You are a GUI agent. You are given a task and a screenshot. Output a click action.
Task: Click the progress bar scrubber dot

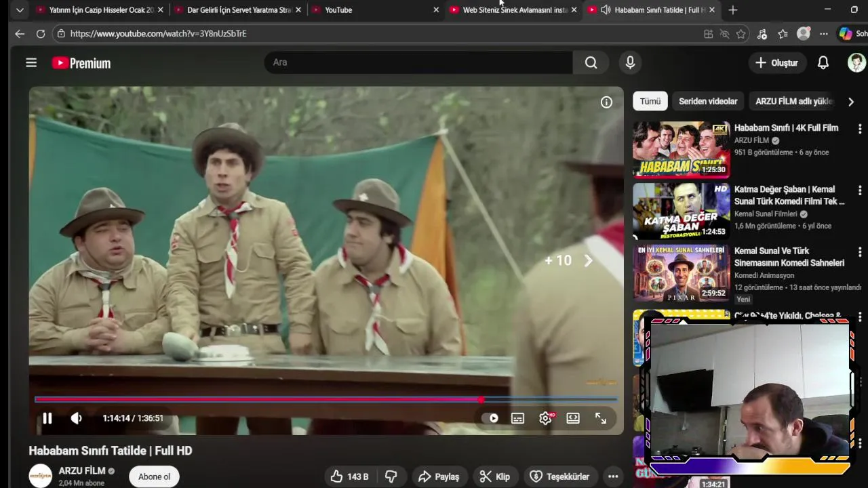point(481,400)
